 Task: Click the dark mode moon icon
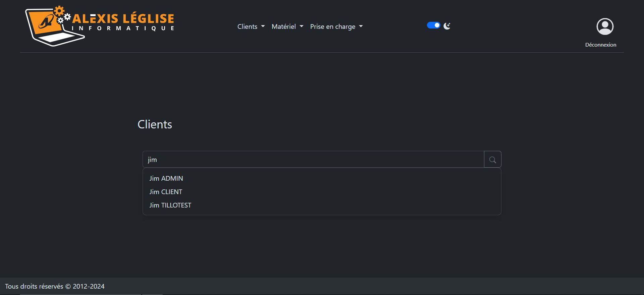[447, 25]
